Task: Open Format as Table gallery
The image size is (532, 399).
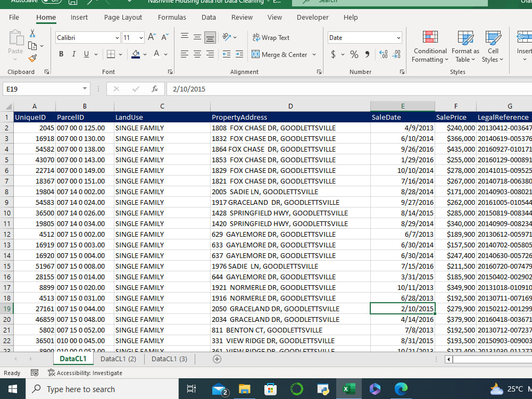Action: pyautogui.click(x=465, y=46)
